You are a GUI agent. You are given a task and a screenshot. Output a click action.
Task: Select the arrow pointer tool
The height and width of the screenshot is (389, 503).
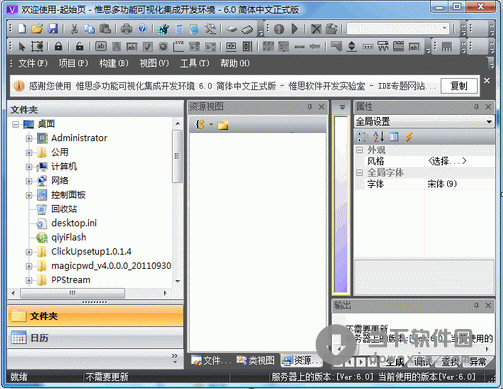22,46
